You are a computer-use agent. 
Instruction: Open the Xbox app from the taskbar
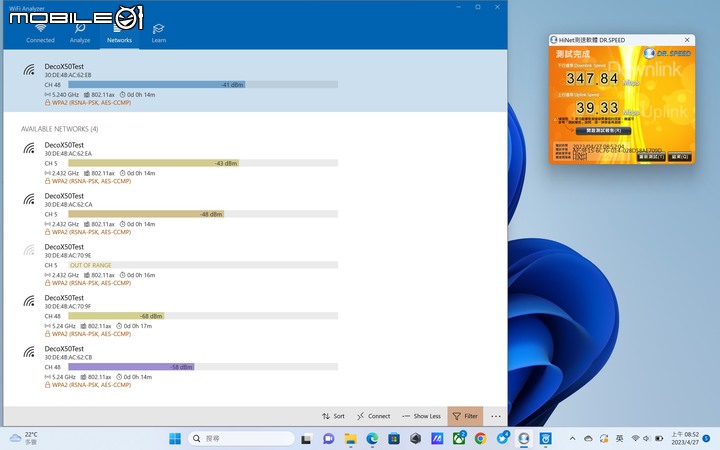pos(459,439)
